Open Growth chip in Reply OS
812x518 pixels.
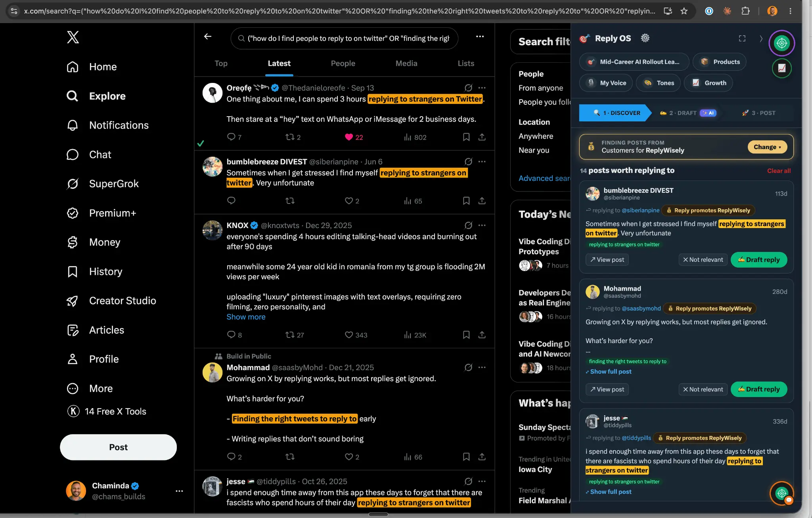(x=709, y=83)
